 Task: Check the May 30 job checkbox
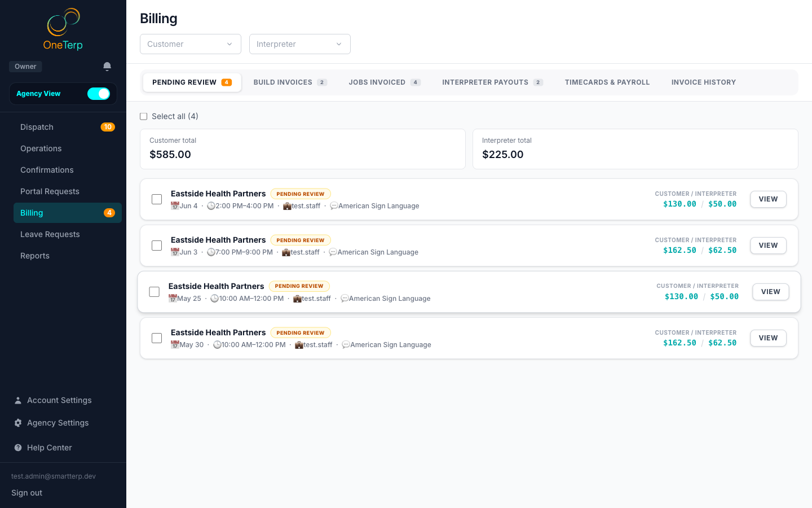click(157, 338)
